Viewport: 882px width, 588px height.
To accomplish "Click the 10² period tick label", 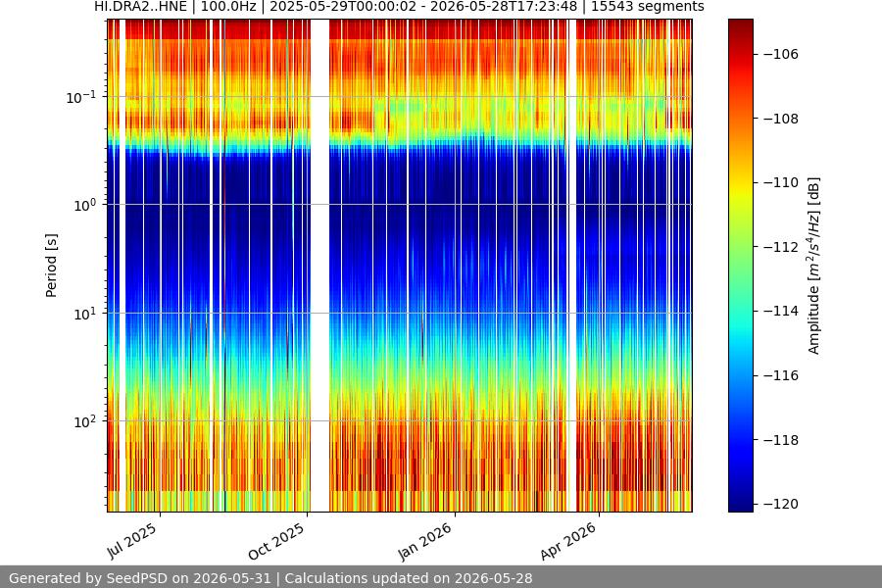I will [x=84, y=422].
